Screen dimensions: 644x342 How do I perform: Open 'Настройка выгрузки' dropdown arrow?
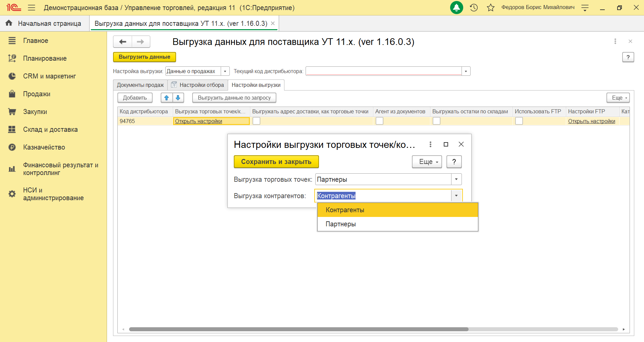point(225,71)
